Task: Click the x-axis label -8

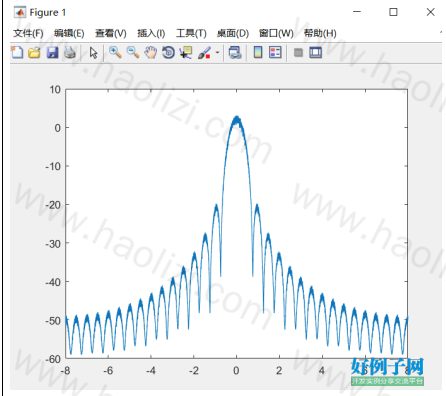Action: 66,371
